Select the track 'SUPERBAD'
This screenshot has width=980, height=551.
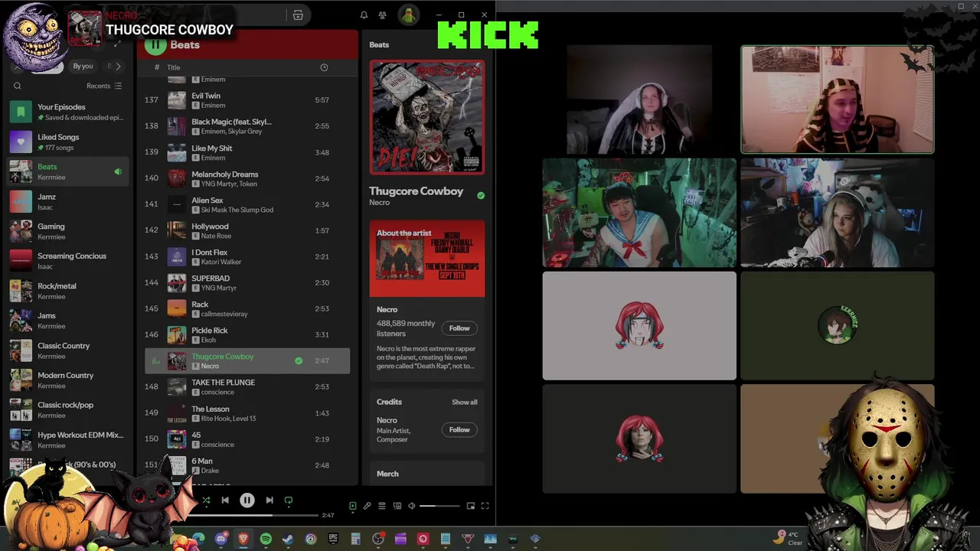(247, 282)
